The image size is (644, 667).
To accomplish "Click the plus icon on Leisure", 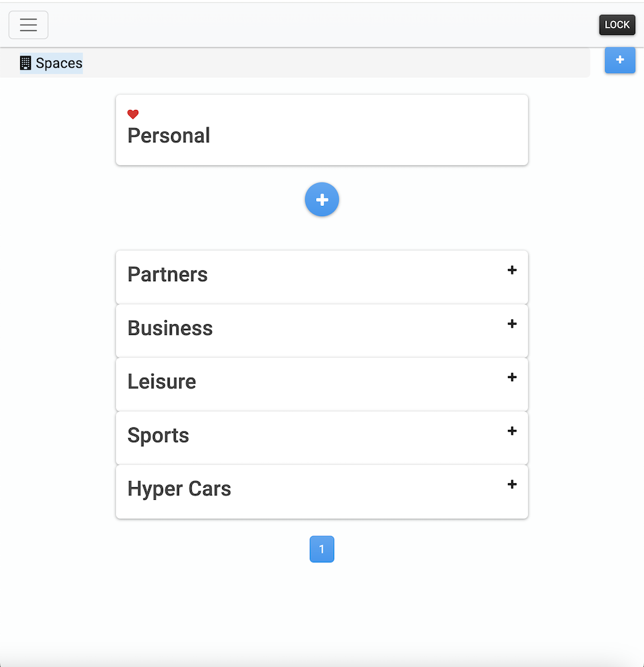I will [x=512, y=377].
